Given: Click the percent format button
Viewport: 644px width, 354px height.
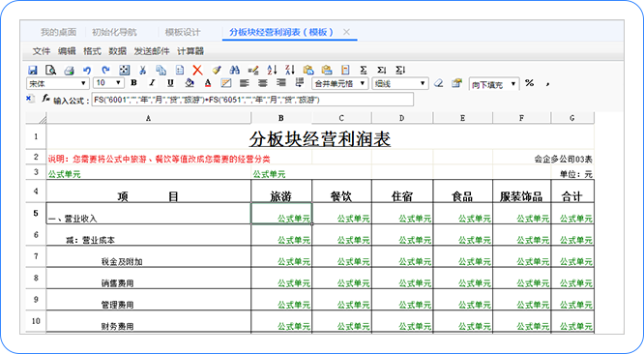Looking at the screenshot, I should [x=529, y=83].
